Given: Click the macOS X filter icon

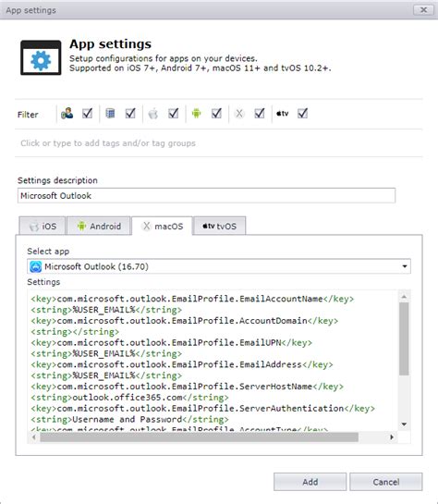Looking at the screenshot, I should tap(239, 113).
